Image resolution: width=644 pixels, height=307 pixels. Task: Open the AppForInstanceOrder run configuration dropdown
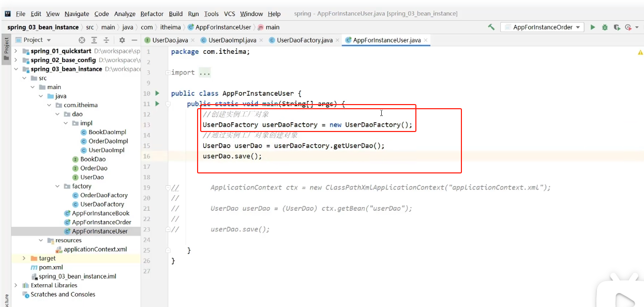(x=542, y=27)
